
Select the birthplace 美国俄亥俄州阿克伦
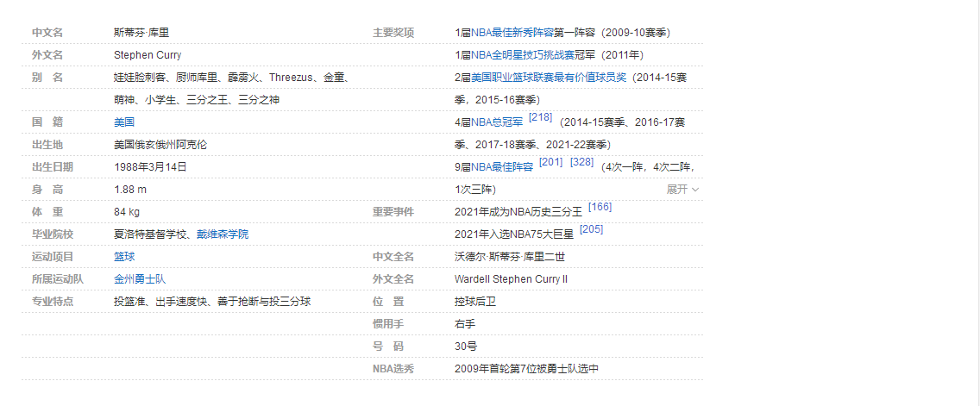coord(160,145)
